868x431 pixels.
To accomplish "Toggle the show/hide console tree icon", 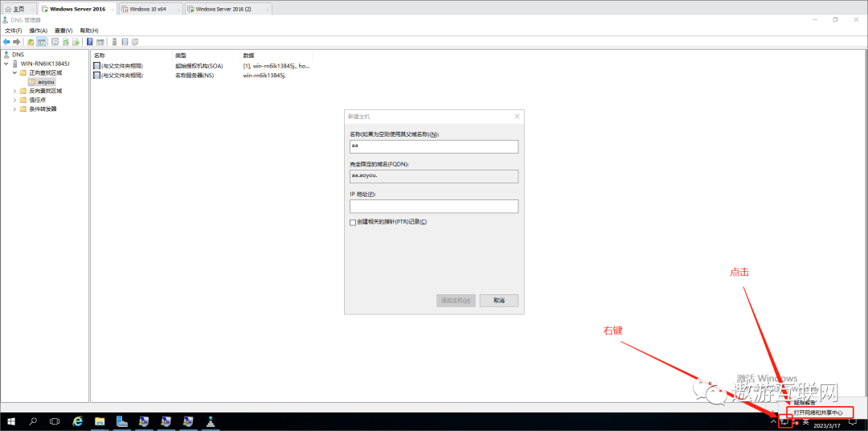I will click(x=41, y=42).
